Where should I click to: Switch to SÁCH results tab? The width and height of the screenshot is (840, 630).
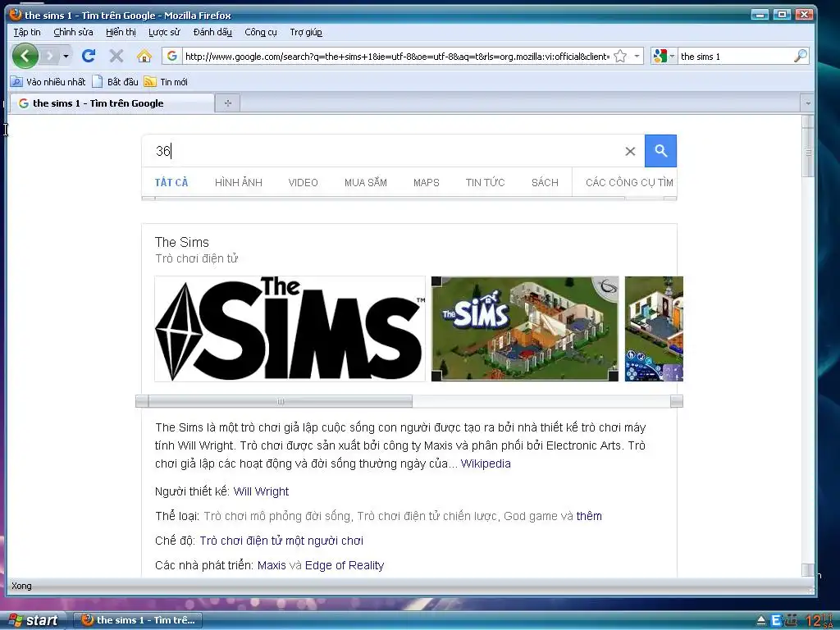pos(545,182)
